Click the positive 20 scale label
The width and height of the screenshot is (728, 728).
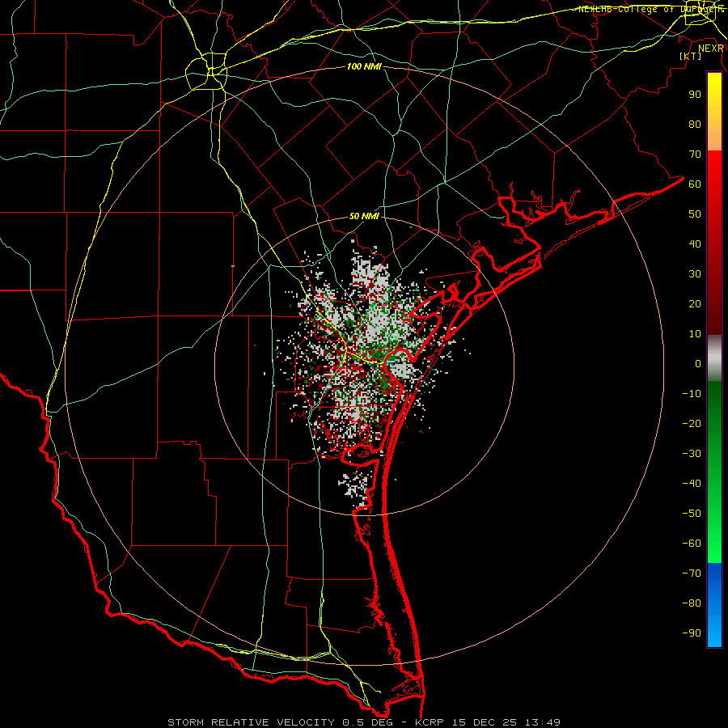pos(695,303)
